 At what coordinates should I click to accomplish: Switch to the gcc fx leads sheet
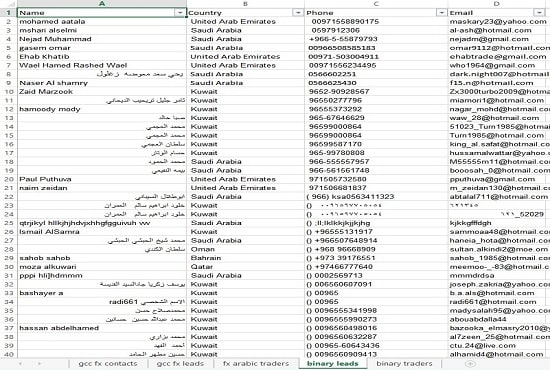(180, 364)
